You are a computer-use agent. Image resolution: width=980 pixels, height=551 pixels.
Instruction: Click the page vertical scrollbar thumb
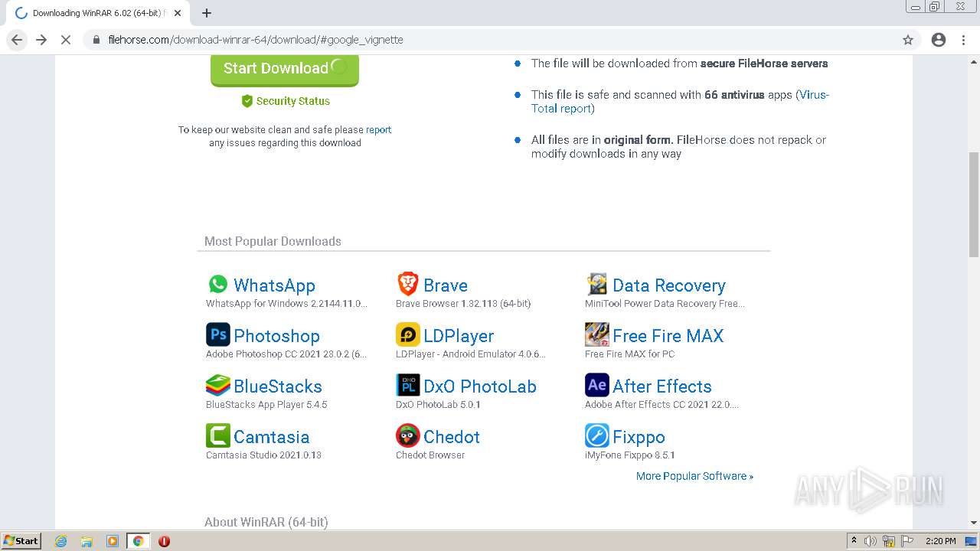click(974, 204)
